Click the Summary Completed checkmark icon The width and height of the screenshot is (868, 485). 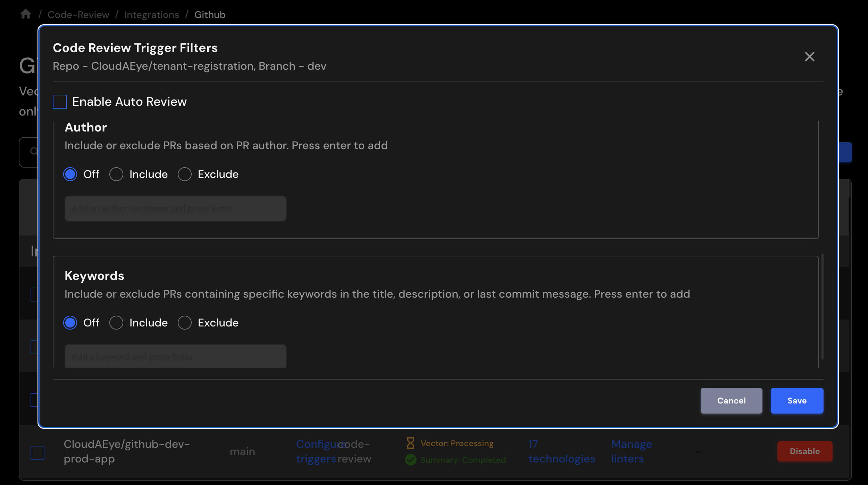click(410, 460)
